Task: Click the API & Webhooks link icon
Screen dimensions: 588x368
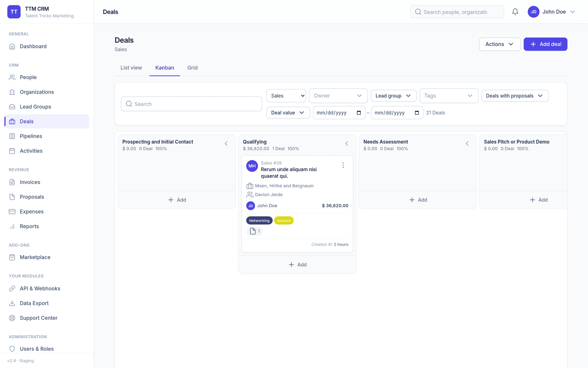Action: [x=12, y=289]
